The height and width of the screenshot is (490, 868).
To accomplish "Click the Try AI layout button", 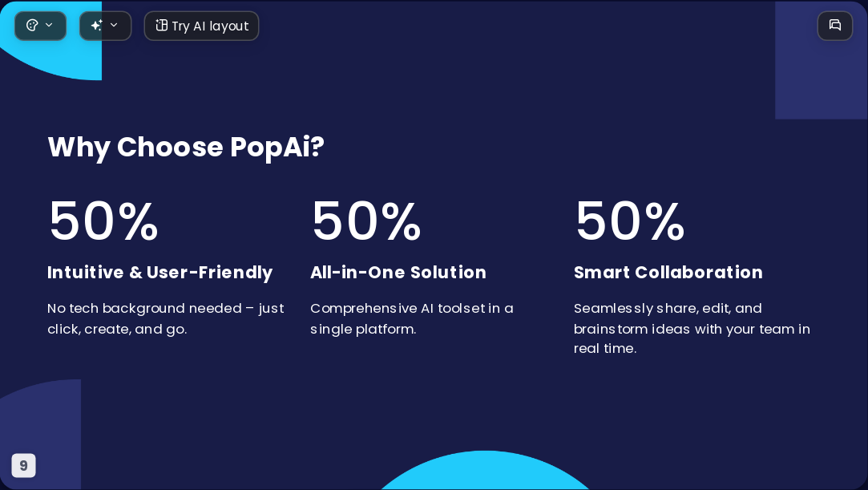I will tap(201, 26).
